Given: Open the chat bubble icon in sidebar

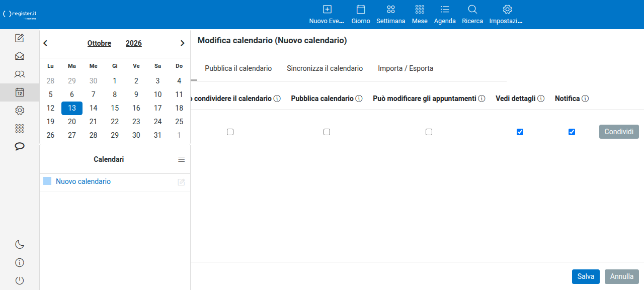Looking at the screenshot, I should [20, 147].
